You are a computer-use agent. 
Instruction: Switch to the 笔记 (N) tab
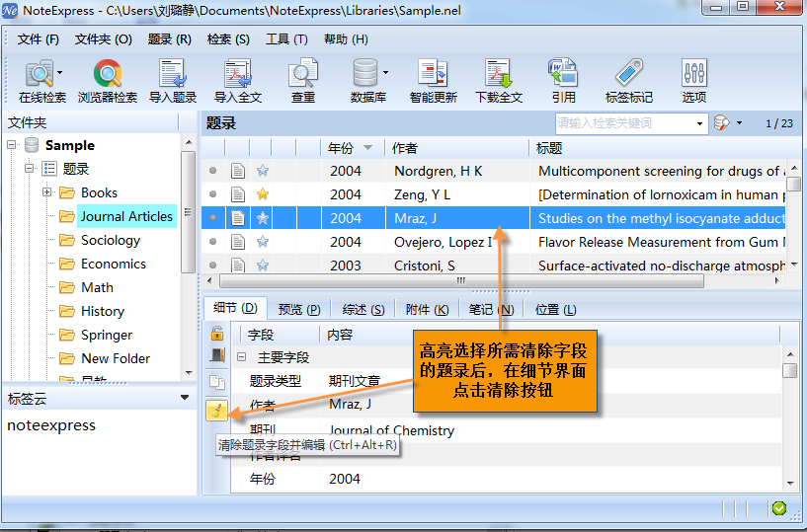(x=491, y=310)
